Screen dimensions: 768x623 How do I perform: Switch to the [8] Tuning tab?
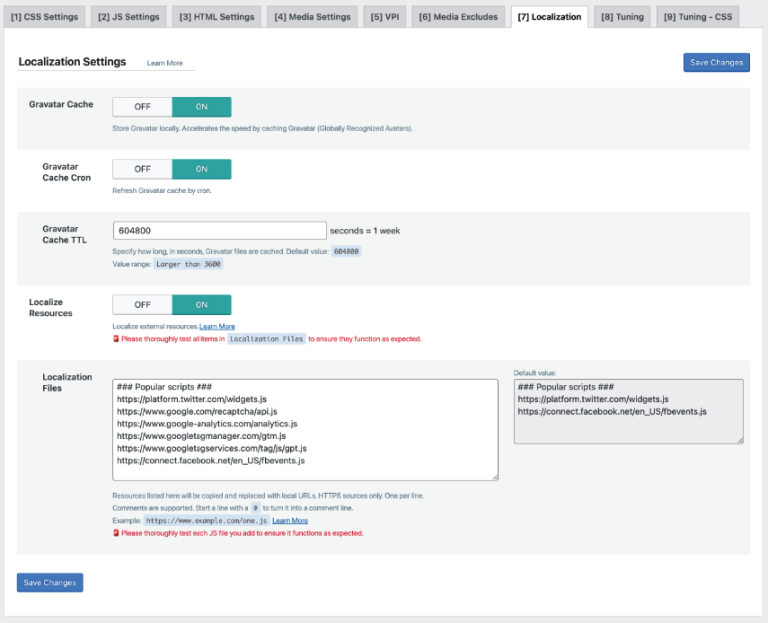[622, 17]
